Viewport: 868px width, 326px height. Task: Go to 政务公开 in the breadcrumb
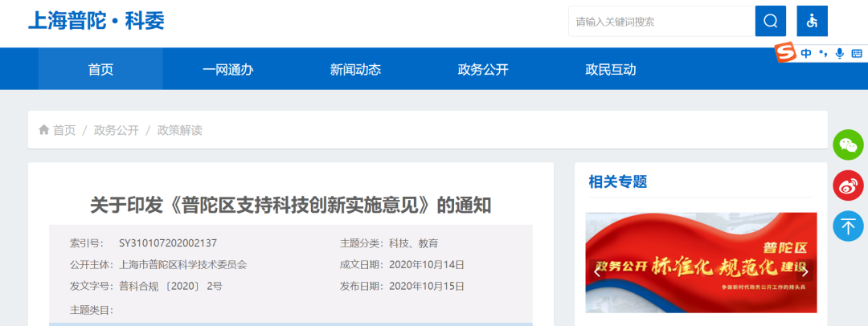coord(117,130)
